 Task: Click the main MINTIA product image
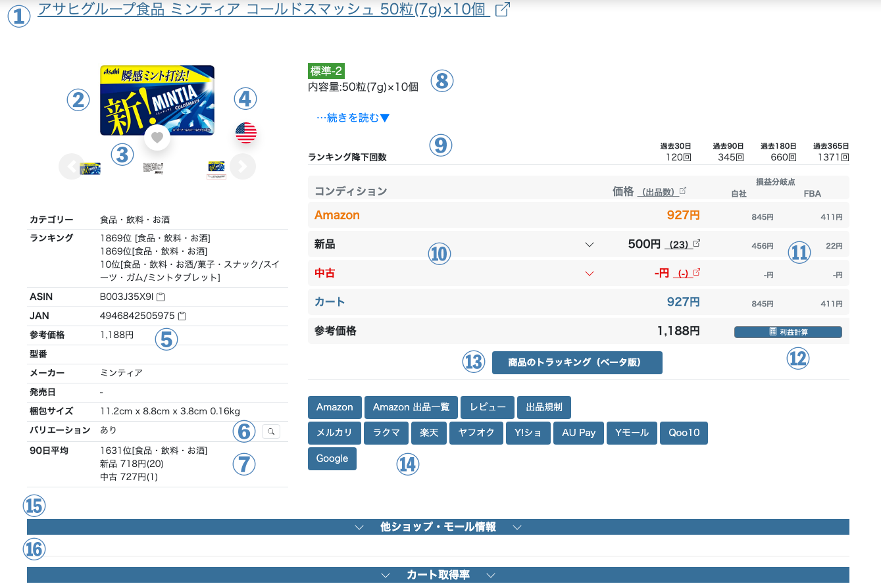(157, 100)
